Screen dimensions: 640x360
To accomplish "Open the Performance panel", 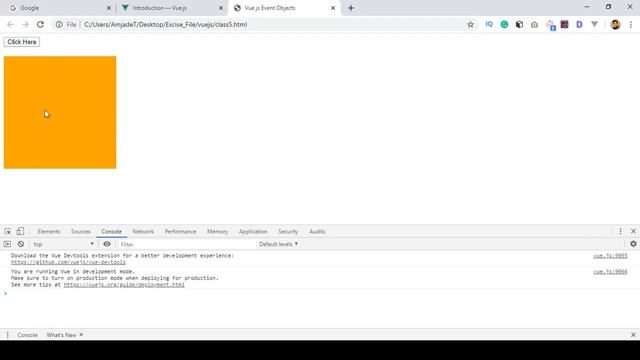I will [180, 231].
